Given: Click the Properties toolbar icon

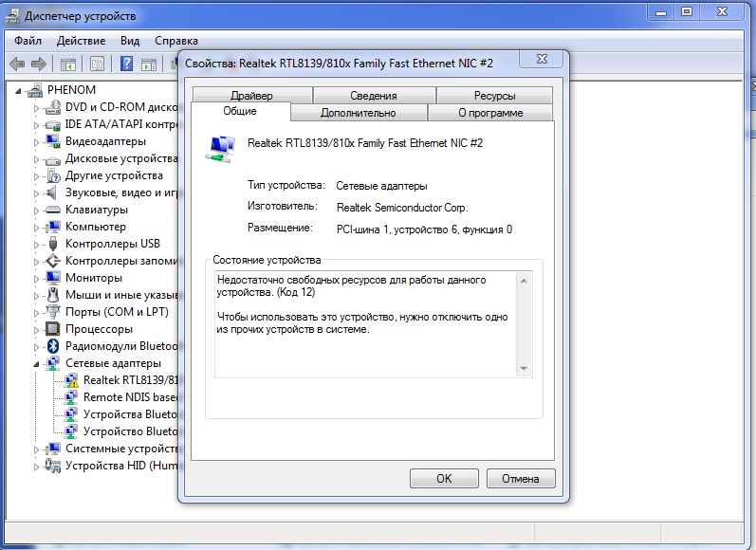Looking at the screenshot, I should coord(97,64).
